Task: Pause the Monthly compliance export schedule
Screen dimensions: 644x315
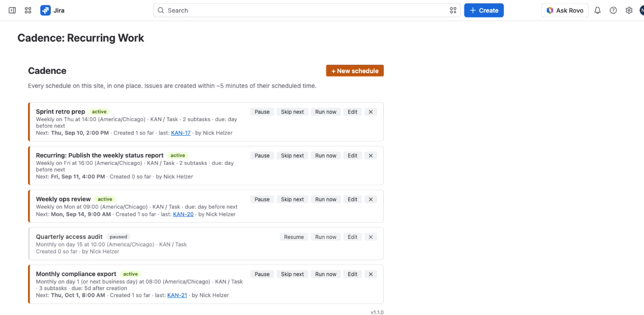Action: (x=262, y=274)
